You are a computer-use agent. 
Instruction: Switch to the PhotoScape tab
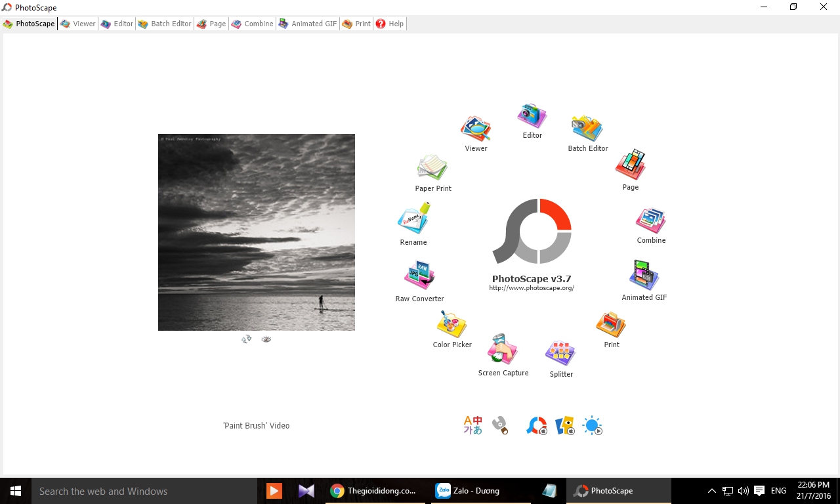point(30,24)
